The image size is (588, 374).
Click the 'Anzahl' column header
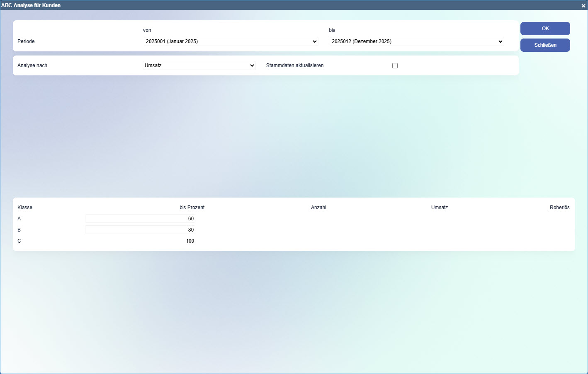[x=318, y=208]
